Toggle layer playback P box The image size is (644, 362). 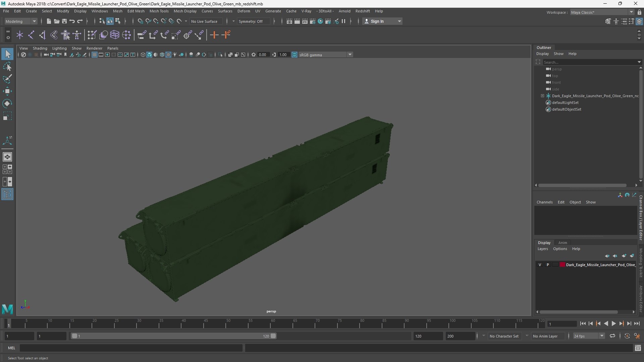click(548, 265)
